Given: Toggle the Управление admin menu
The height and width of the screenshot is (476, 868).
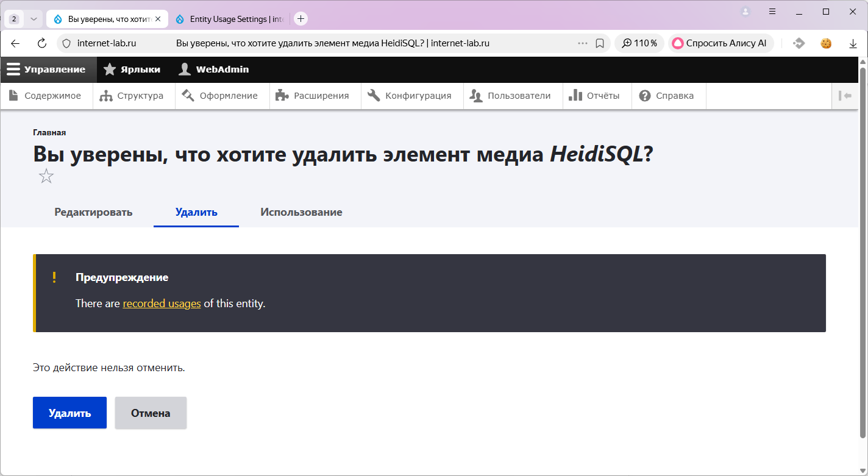Looking at the screenshot, I should (x=47, y=69).
